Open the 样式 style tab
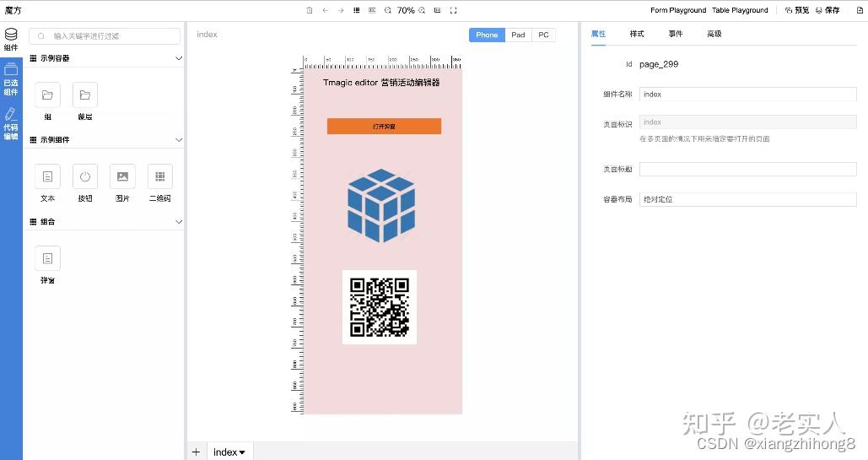The width and height of the screenshot is (868, 460). pyautogui.click(x=637, y=34)
